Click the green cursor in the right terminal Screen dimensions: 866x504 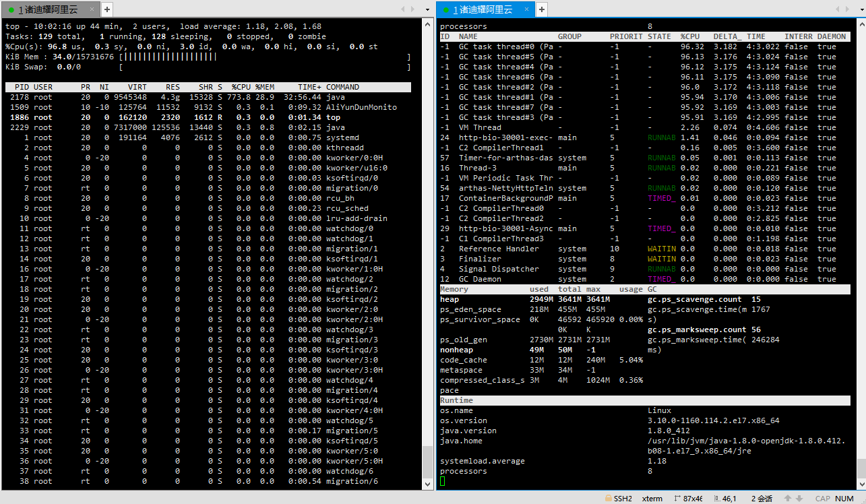click(443, 481)
